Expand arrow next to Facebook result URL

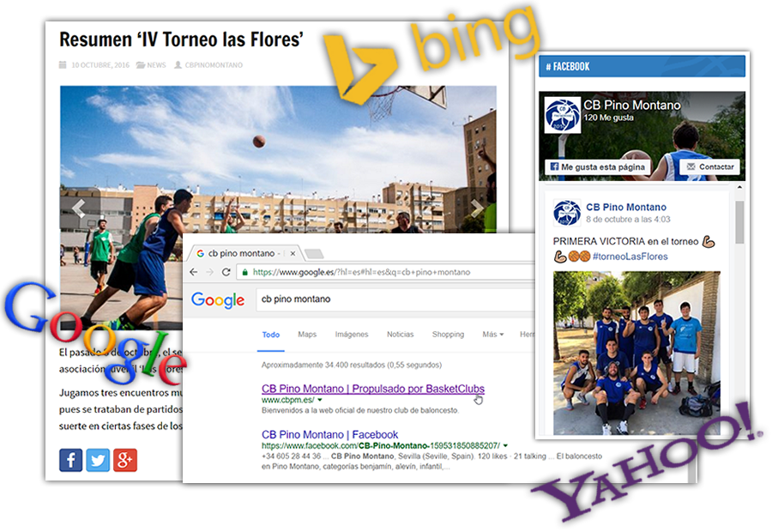(505, 446)
